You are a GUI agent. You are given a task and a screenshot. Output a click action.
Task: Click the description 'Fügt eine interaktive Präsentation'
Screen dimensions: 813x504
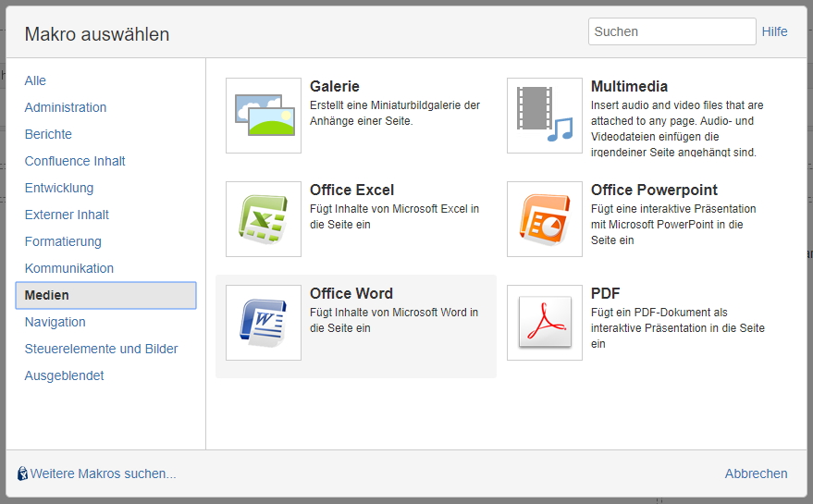673,225
